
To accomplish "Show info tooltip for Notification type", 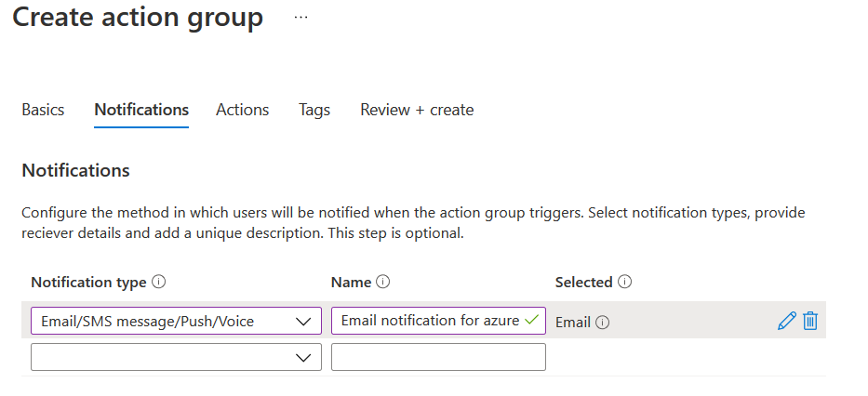I will [x=158, y=283].
